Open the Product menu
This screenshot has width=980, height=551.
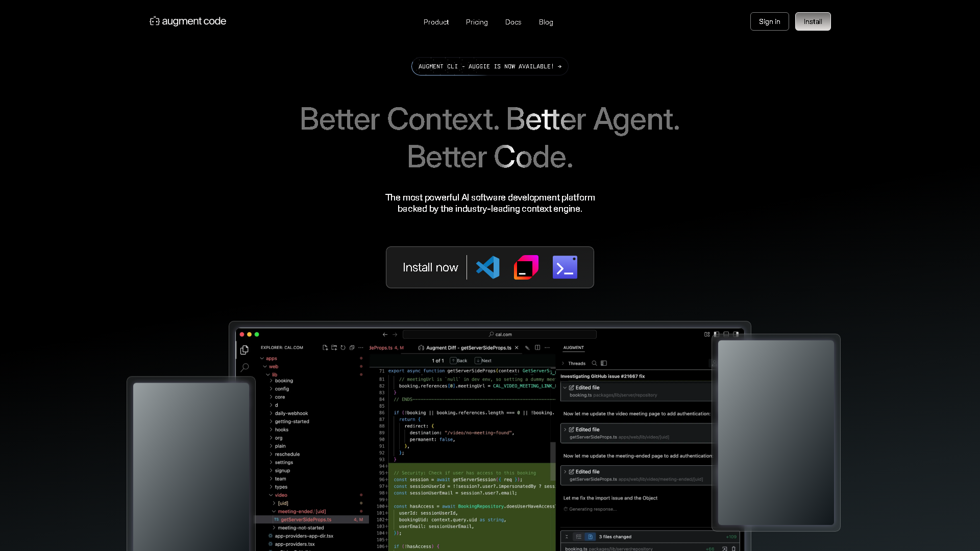coord(436,22)
